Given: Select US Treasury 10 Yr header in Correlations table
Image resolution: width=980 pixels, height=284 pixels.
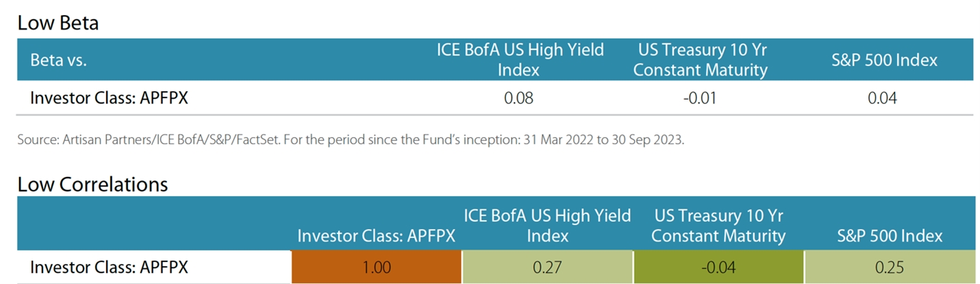Looking at the screenshot, I should (718, 226).
